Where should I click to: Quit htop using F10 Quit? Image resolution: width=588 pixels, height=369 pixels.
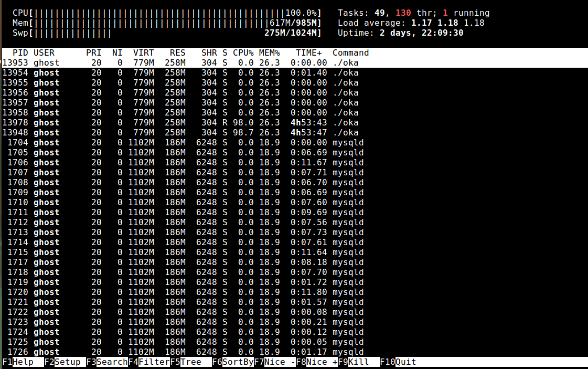[405, 362]
